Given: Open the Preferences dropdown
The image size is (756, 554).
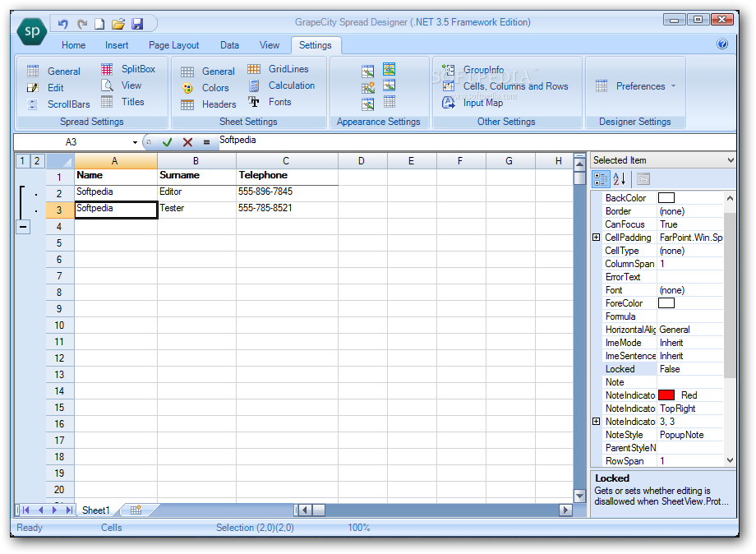Looking at the screenshot, I should (636, 86).
